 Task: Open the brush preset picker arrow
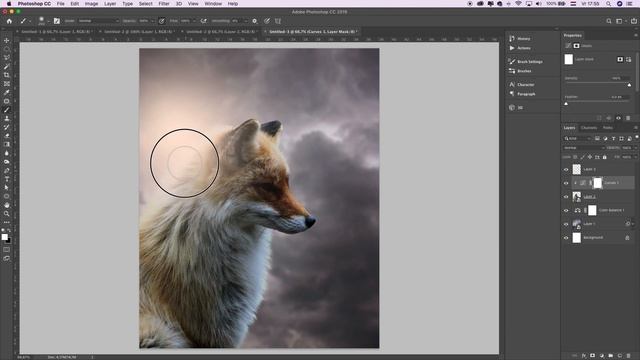click(x=48, y=21)
